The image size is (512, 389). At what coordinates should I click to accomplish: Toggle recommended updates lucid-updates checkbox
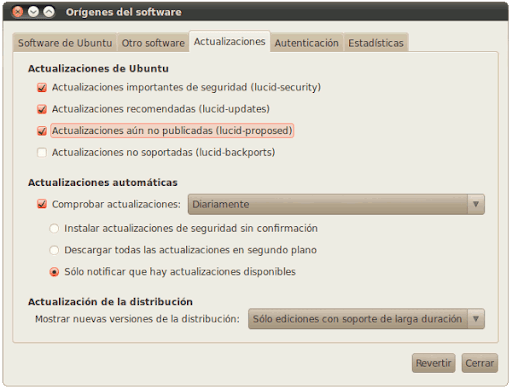click(x=42, y=109)
